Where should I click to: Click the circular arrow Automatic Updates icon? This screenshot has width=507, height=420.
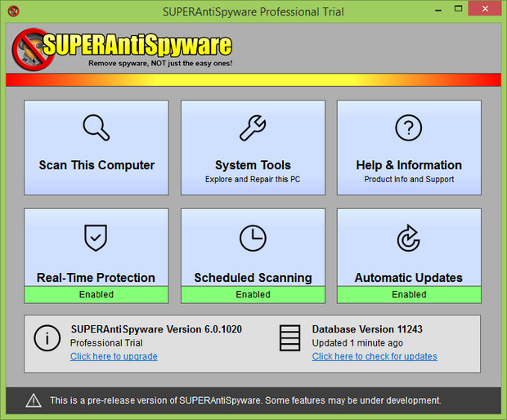409,238
